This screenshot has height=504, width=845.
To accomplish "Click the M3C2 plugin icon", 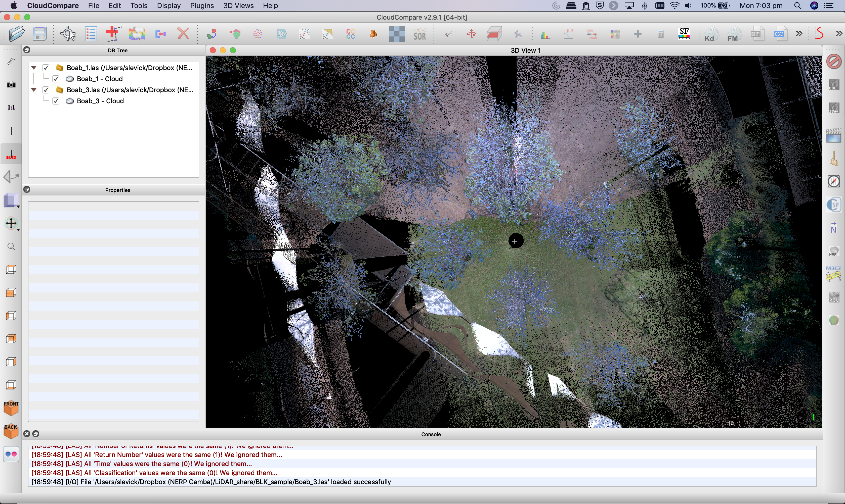I will click(833, 274).
